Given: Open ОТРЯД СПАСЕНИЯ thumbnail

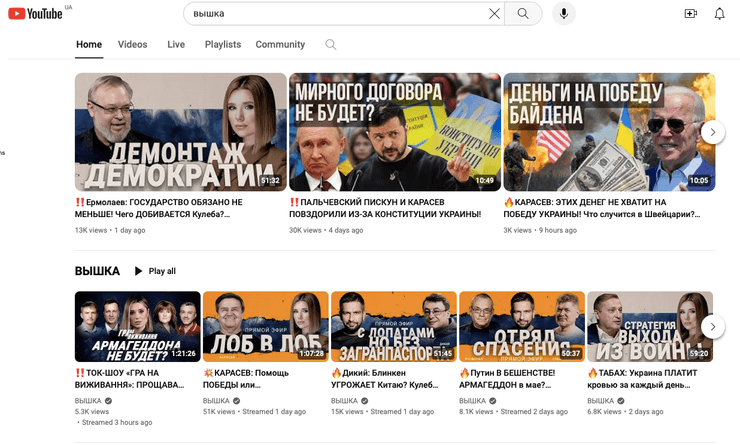Looking at the screenshot, I should point(522,327).
